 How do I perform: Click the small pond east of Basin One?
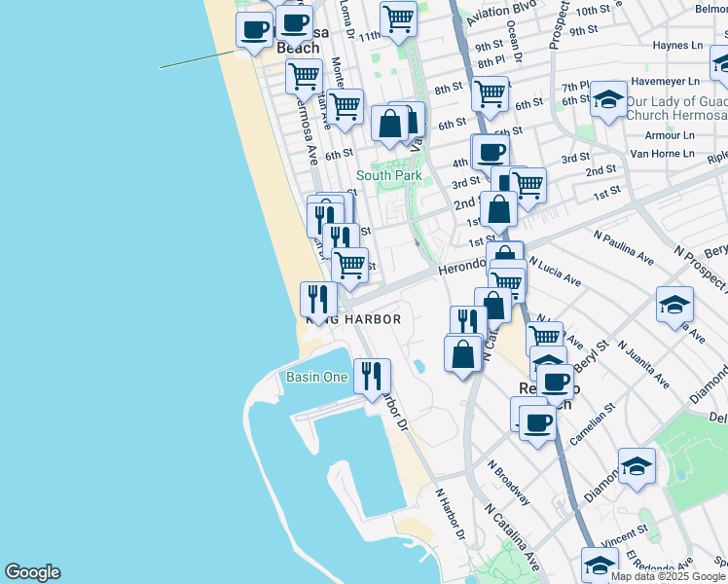(419, 367)
